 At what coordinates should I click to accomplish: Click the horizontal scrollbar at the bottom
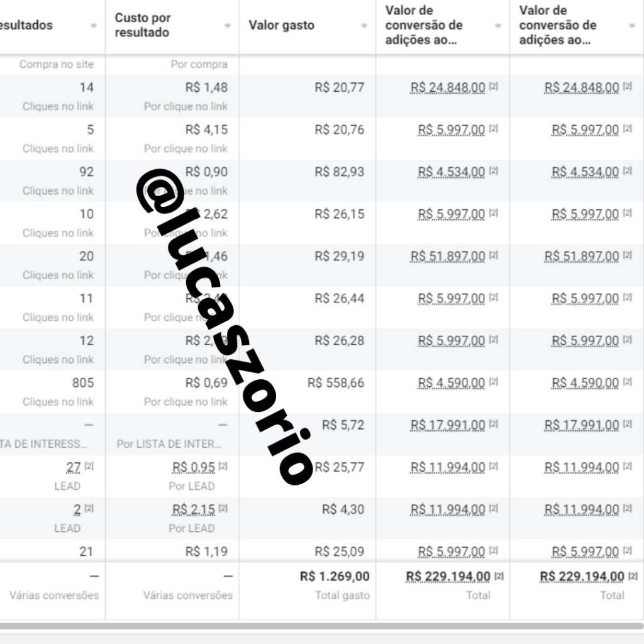pyautogui.click(x=322, y=626)
